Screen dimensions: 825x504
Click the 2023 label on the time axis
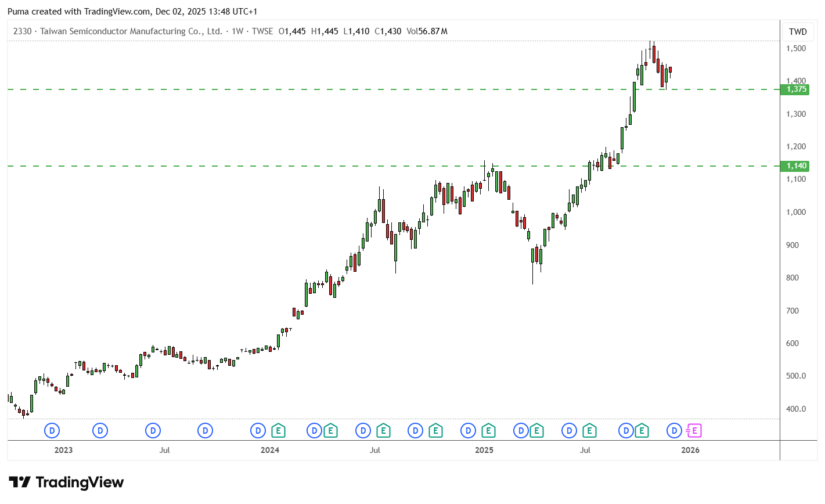click(63, 450)
